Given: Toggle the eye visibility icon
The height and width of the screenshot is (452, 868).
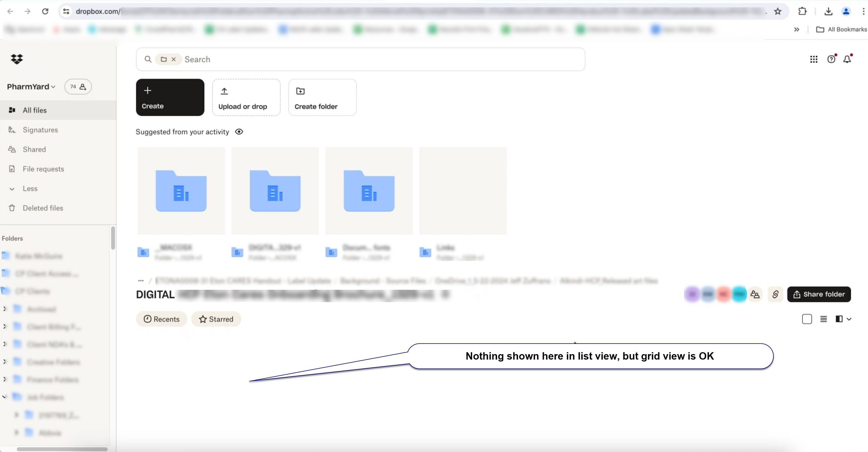Looking at the screenshot, I should click(x=240, y=131).
